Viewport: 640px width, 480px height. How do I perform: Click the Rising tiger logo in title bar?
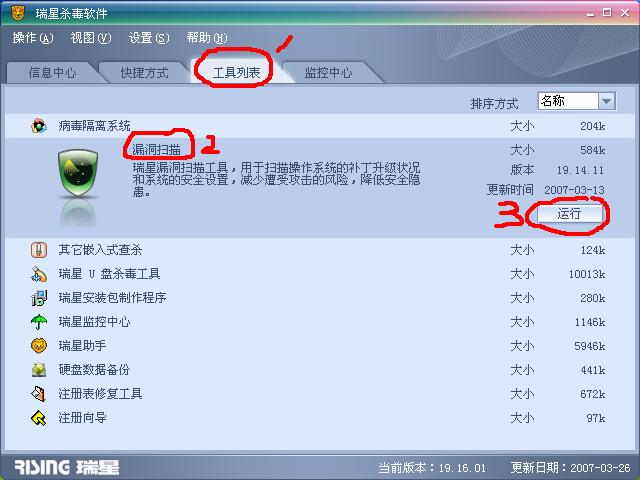18,13
